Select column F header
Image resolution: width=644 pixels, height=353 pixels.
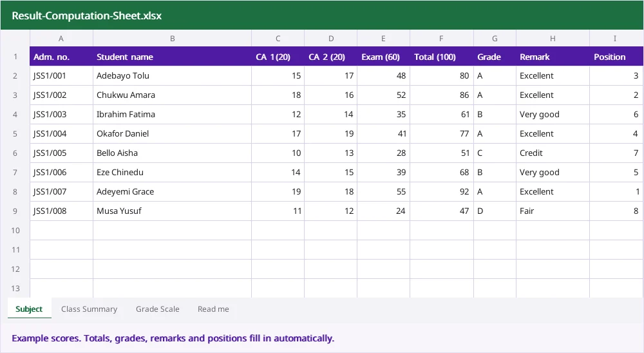pyautogui.click(x=442, y=38)
